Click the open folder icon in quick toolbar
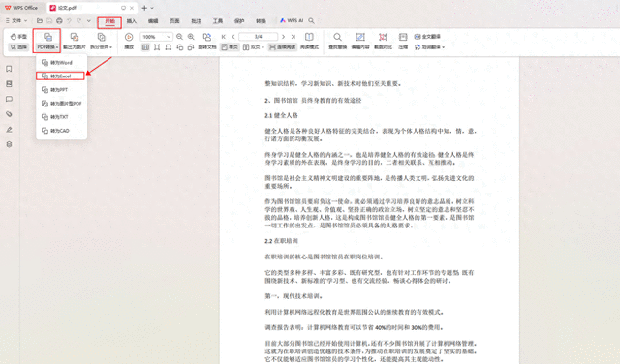The width and height of the screenshot is (620, 364). 40,21
